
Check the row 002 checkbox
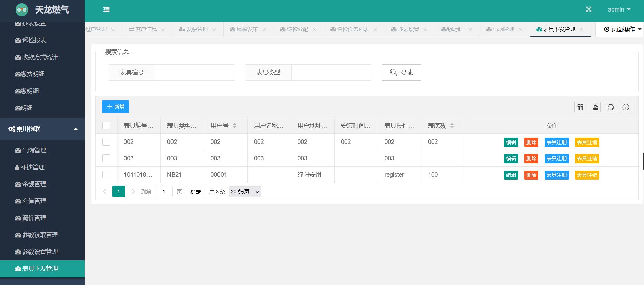[x=107, y=142]
